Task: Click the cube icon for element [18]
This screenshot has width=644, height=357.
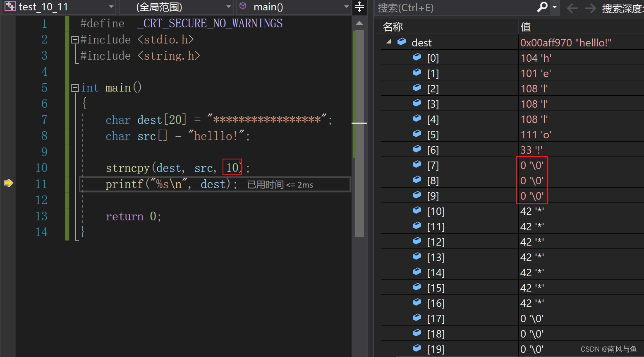Action: click(x=417, y=333)
